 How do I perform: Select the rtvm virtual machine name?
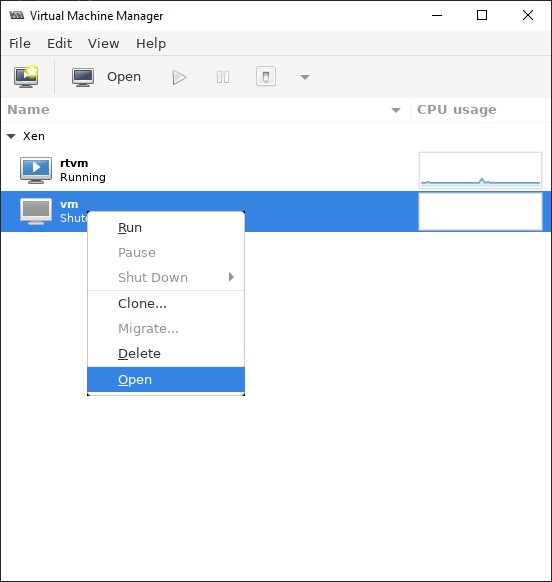click(74, 163)
